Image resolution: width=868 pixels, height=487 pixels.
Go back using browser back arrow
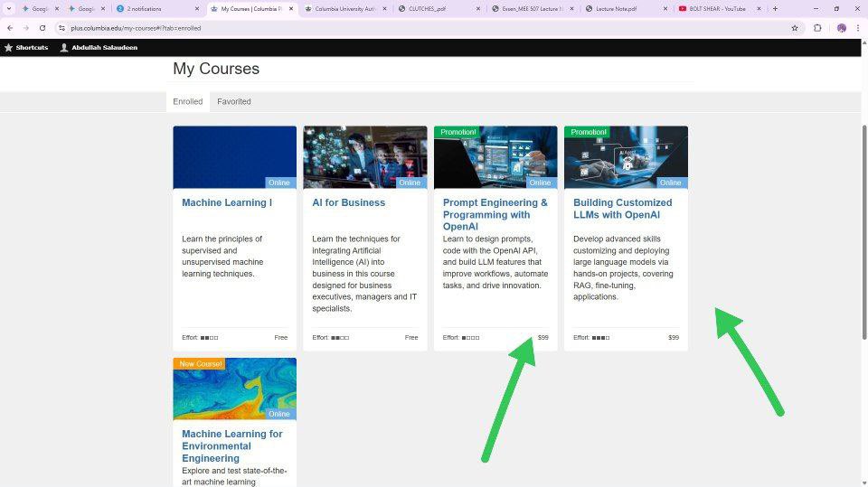click(x=10, y=28)
